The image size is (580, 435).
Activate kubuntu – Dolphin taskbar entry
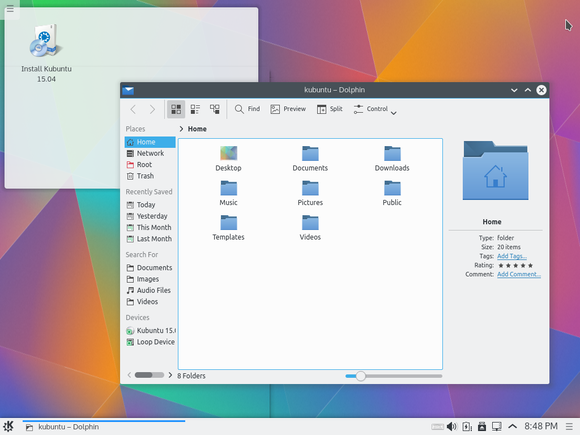coord(104,427)
